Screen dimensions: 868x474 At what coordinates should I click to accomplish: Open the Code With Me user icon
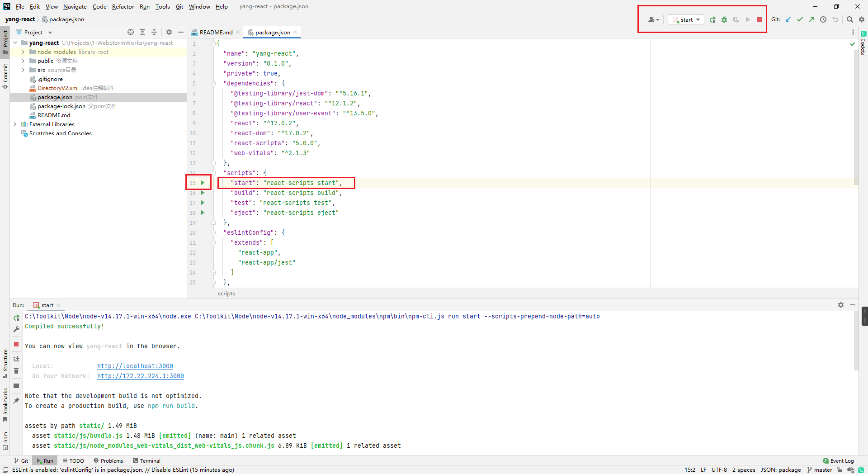coord(653,19)
